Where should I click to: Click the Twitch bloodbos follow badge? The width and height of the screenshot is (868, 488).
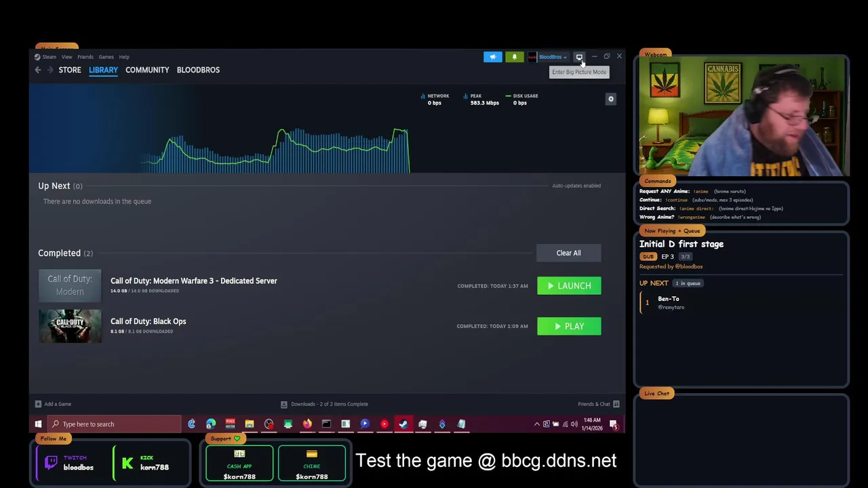(70, 463)
